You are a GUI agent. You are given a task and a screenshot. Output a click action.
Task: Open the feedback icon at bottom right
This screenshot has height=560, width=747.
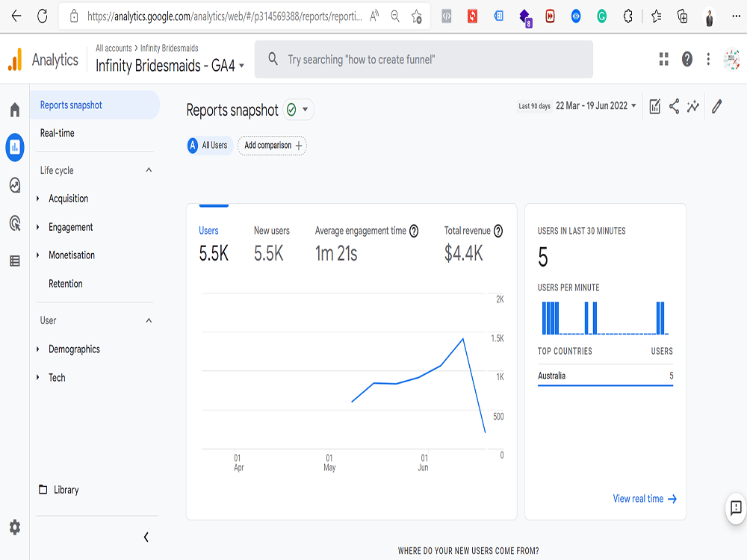pyautogui.click(x=736, y=508)
